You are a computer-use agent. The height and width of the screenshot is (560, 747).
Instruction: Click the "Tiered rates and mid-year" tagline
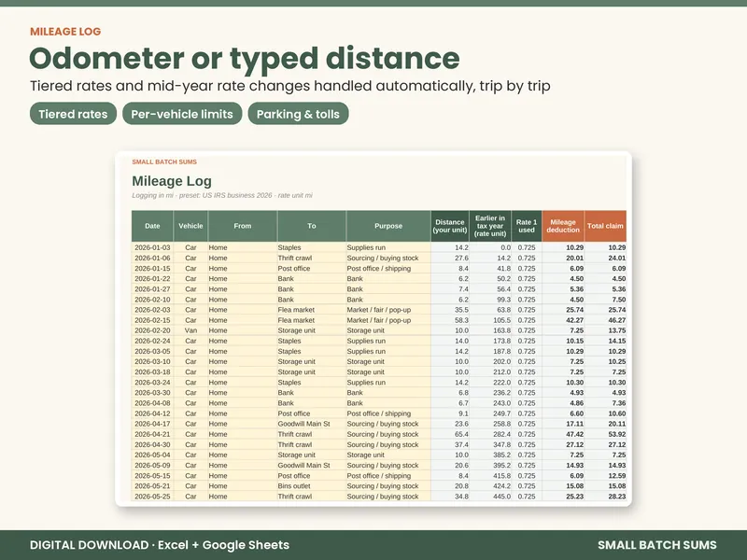click(x=290, y=86)
